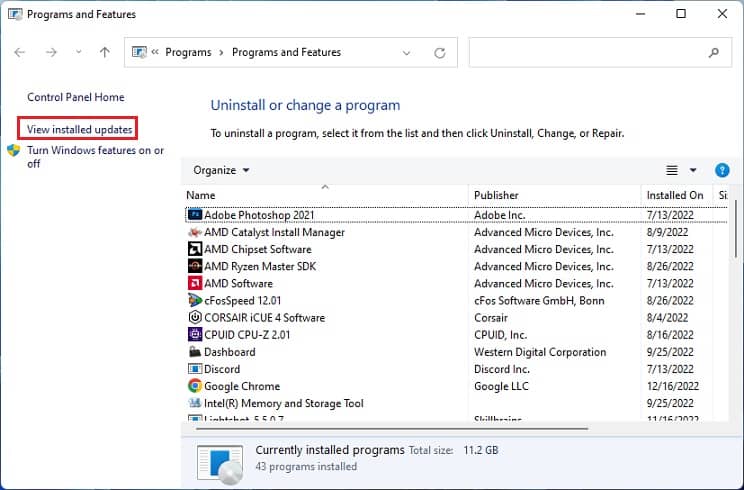This screenshot has height=490, width=744.
Task: Click the blue help question mark icon
Action: coord(722,170)
